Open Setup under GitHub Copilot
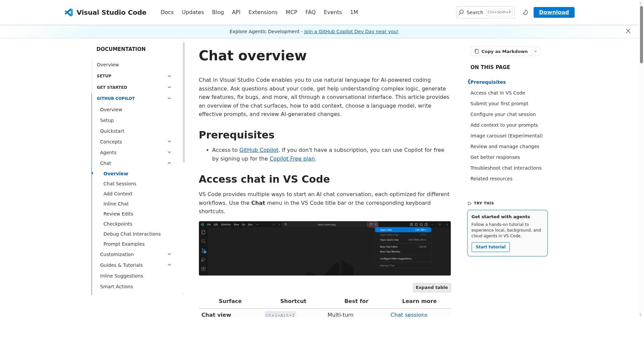Viewport: 644px width, 362px height. point(107,120)
